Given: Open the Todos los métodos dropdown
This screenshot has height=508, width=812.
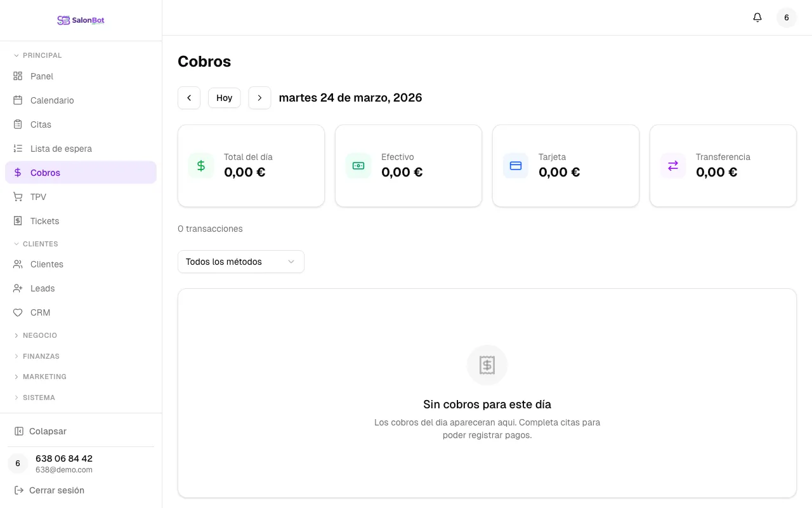Looking at the screenshot, I should click(x=241, y=262).
